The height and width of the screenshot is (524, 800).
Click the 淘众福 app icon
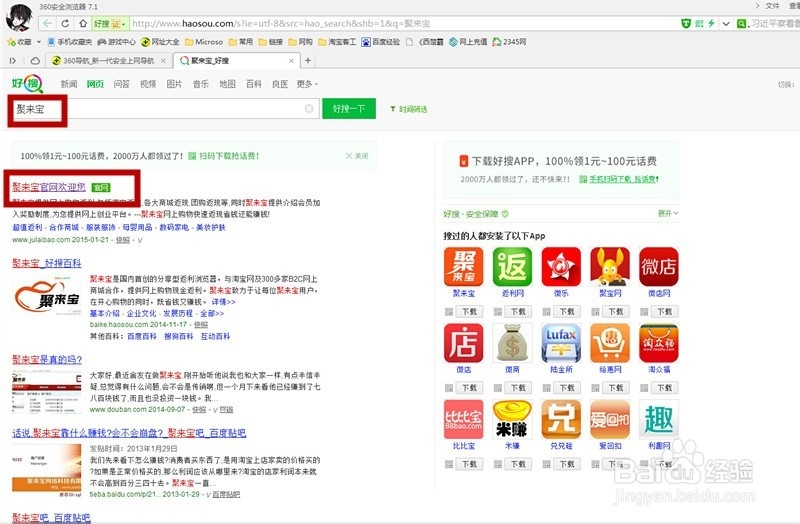pos(659,343)
